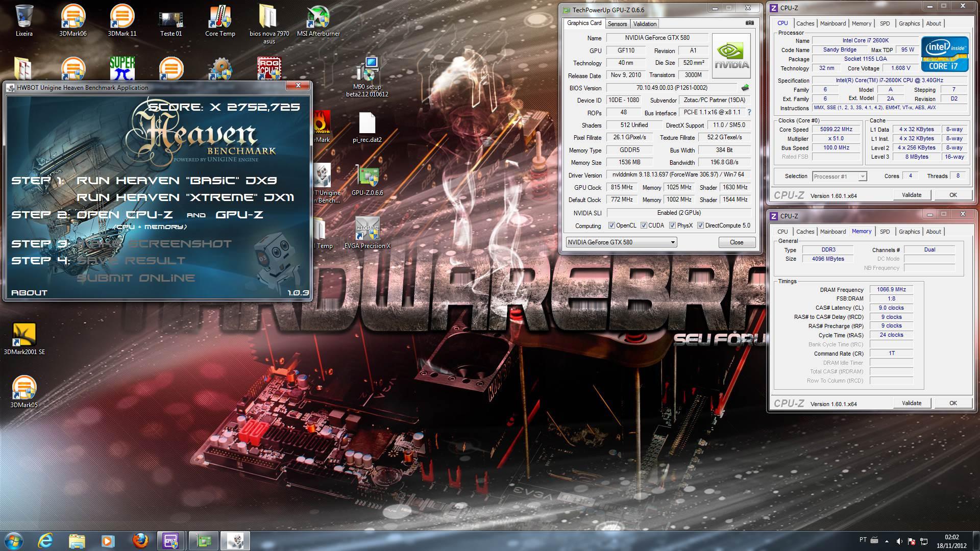The width and height of the screenshot is (980, 551).
Task: Open the Lixeira recycle bin icon
Action: coord(24,20)
